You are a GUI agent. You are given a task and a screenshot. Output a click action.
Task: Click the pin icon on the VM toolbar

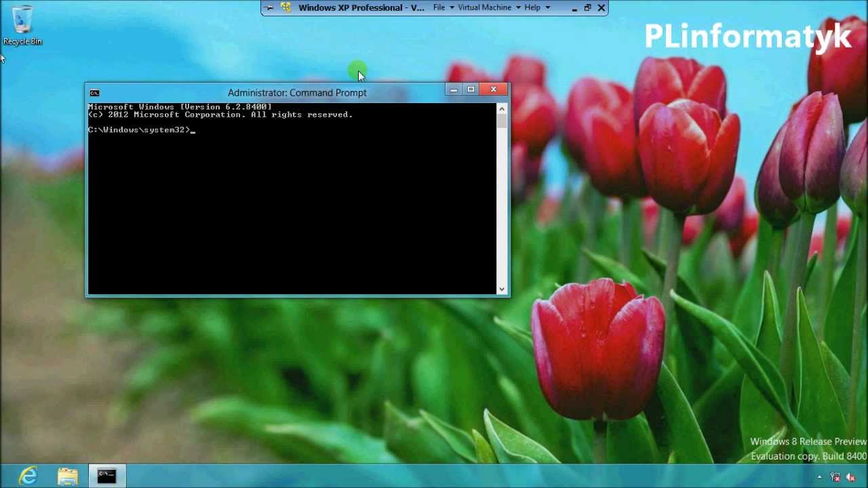tap(269, 7)
